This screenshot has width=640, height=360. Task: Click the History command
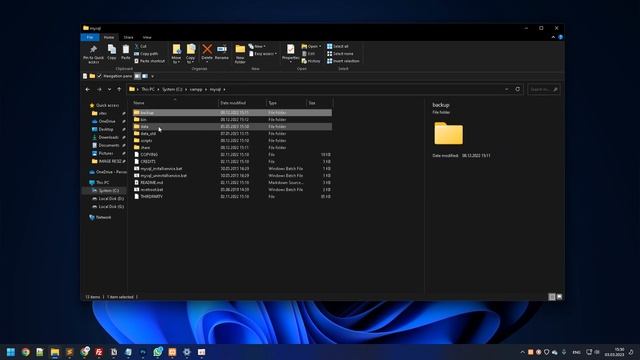311,61
